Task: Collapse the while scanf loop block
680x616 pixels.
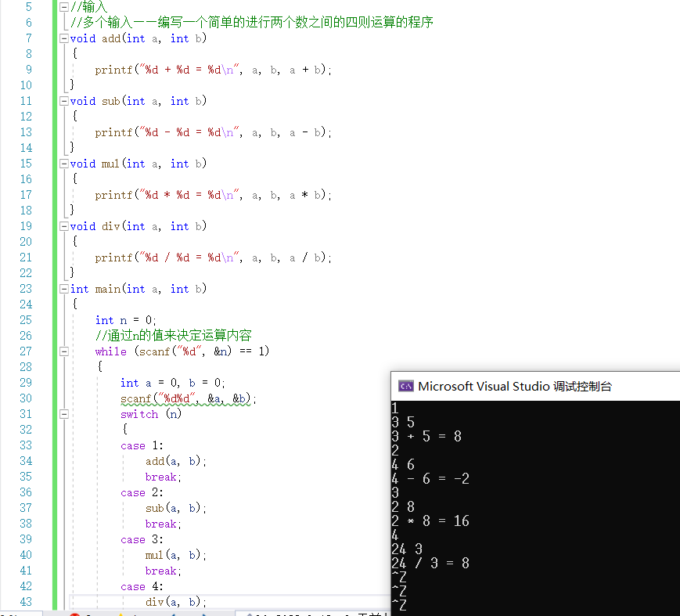Action: [63, 351]
